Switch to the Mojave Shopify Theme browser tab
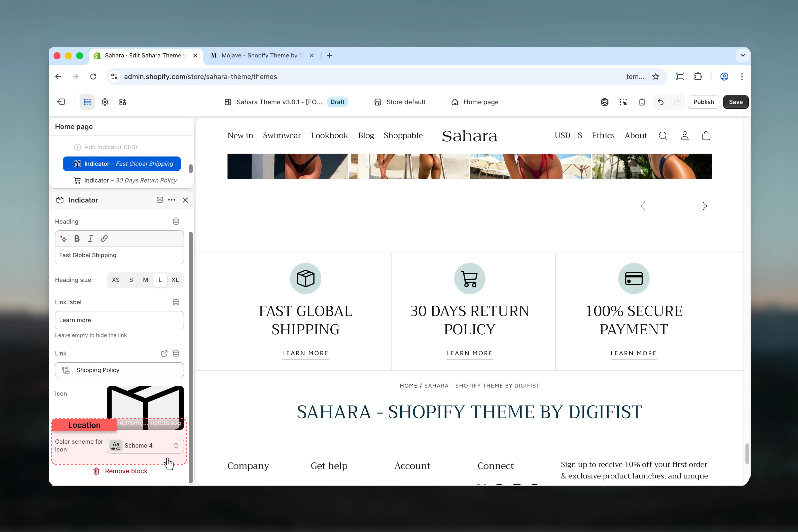Viewport: 798px width, 532px height. [262, 56]
